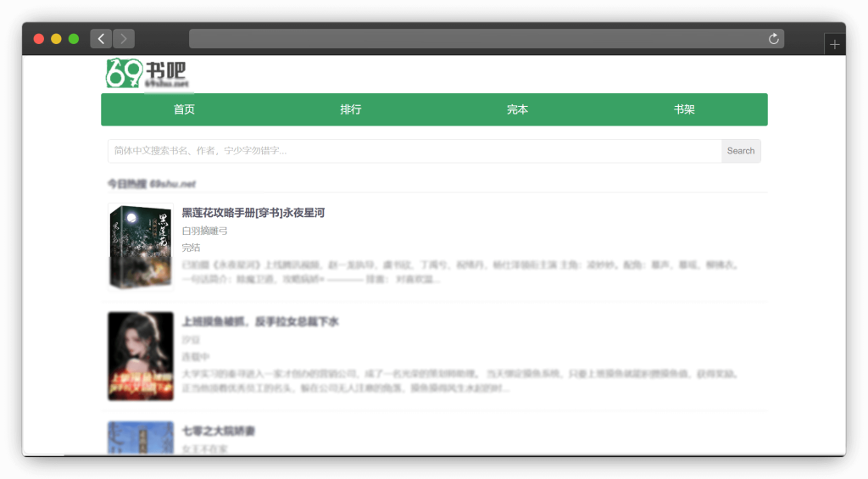Go back with the browser back arrow
868x479 pixels.
point(101,39)
